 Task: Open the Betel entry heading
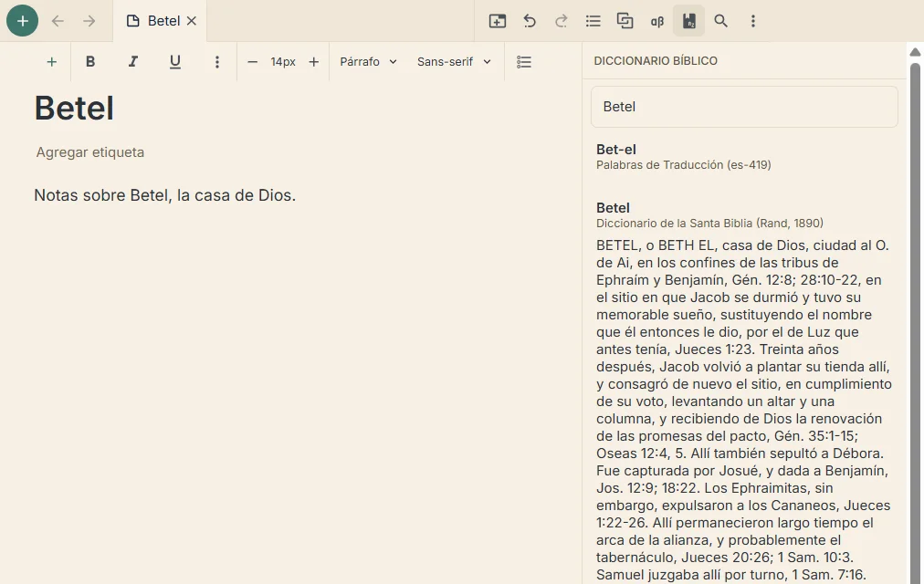(613, 208)
